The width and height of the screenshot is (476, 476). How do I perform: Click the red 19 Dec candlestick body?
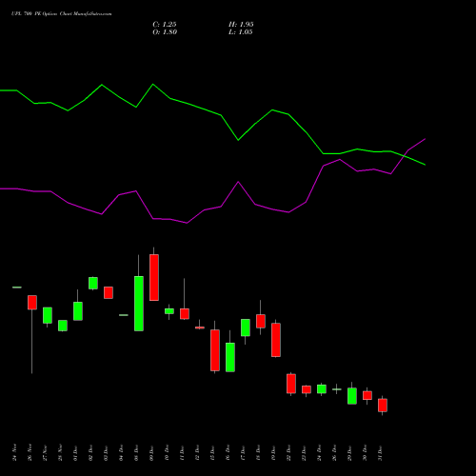click(276, 340)
